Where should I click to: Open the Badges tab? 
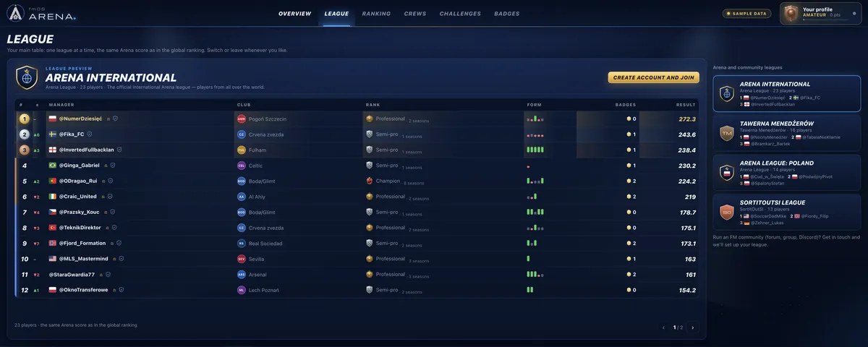coord(506,14)
